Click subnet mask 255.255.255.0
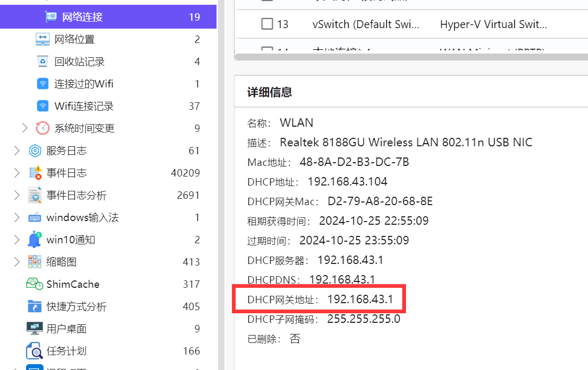Image resolution: width=588 pixels, height=370 pixels. [364, 319]
